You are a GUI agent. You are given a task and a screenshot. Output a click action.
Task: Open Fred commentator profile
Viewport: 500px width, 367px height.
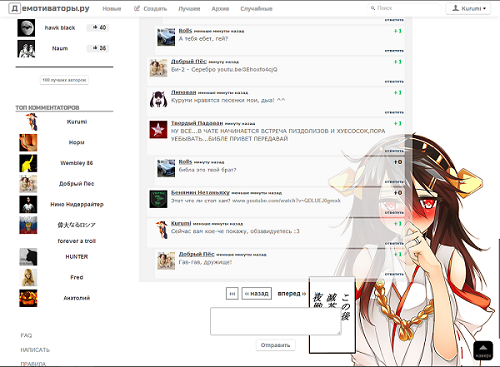coord(77,277)
